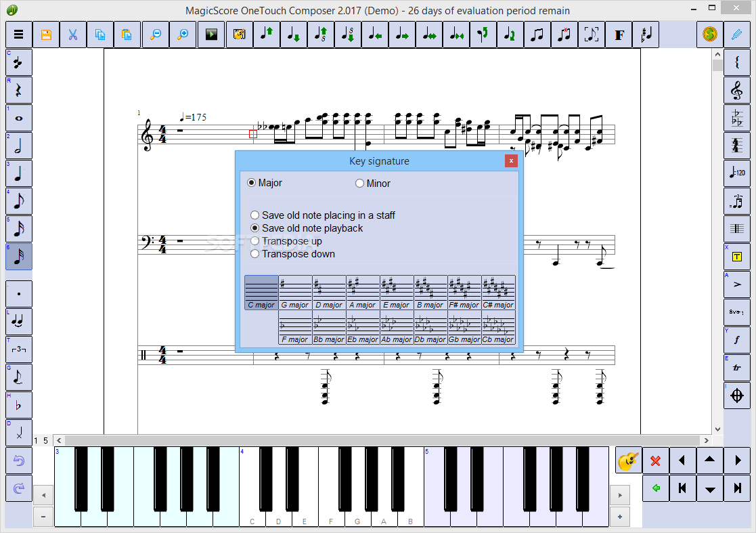Open purchase coin icon

[x=710, y=35]
